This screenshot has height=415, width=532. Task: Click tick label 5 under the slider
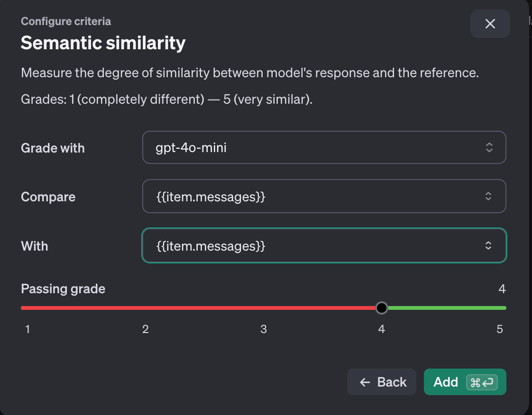(x=499, y=329)
